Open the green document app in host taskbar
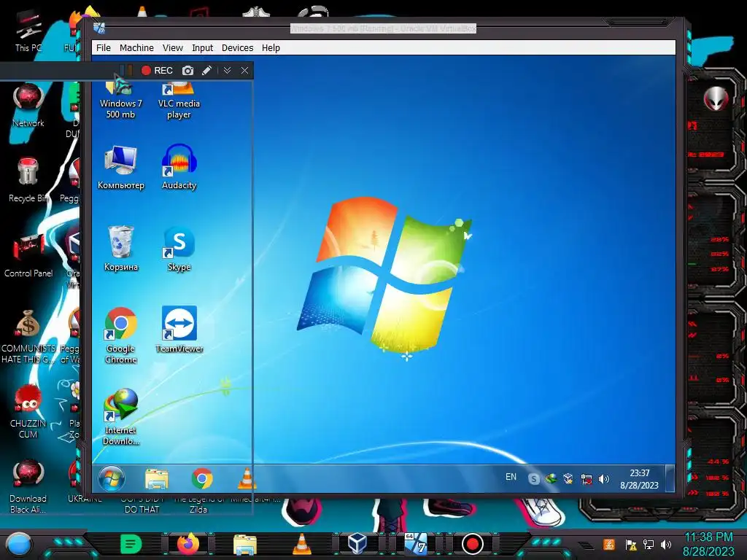 click(x=131, y=544)
